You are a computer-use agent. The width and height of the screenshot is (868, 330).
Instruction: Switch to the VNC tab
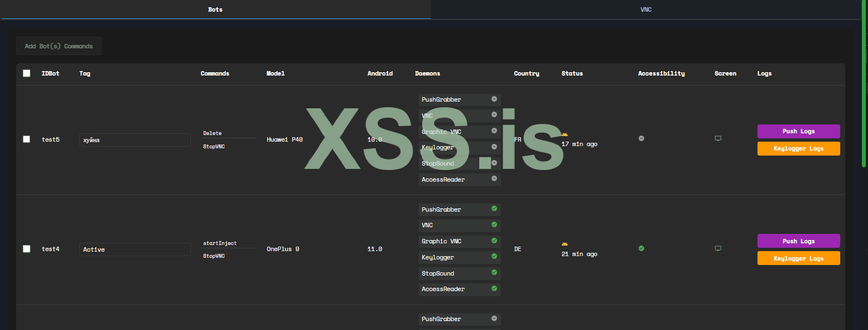(x=646, y=10)
